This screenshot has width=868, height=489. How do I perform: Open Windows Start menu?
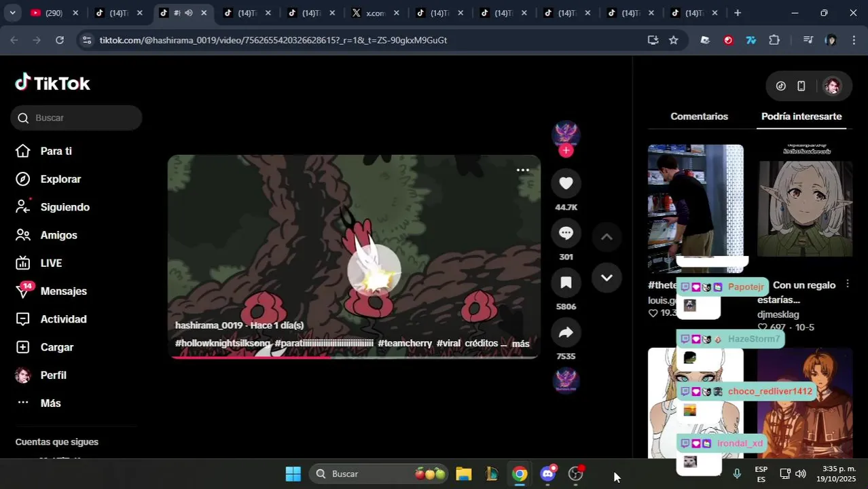coord(293,474)
